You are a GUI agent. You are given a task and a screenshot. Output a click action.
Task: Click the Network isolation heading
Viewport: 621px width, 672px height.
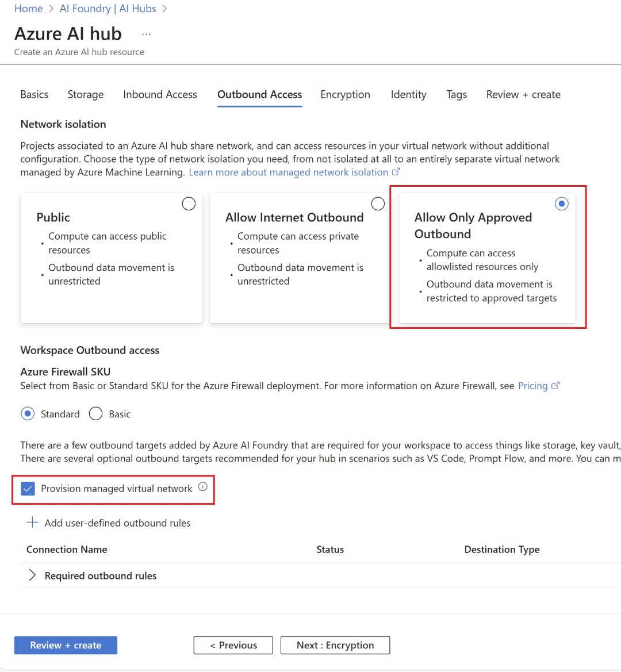[x=63, y=124]
